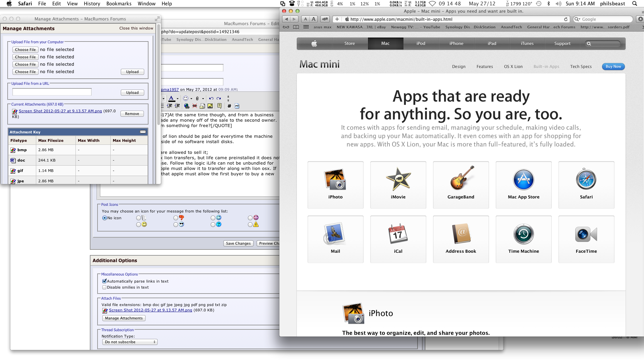Open the FaceTime app tile
This screenshot has height=362, width=644.
click(x=586, y=239)
